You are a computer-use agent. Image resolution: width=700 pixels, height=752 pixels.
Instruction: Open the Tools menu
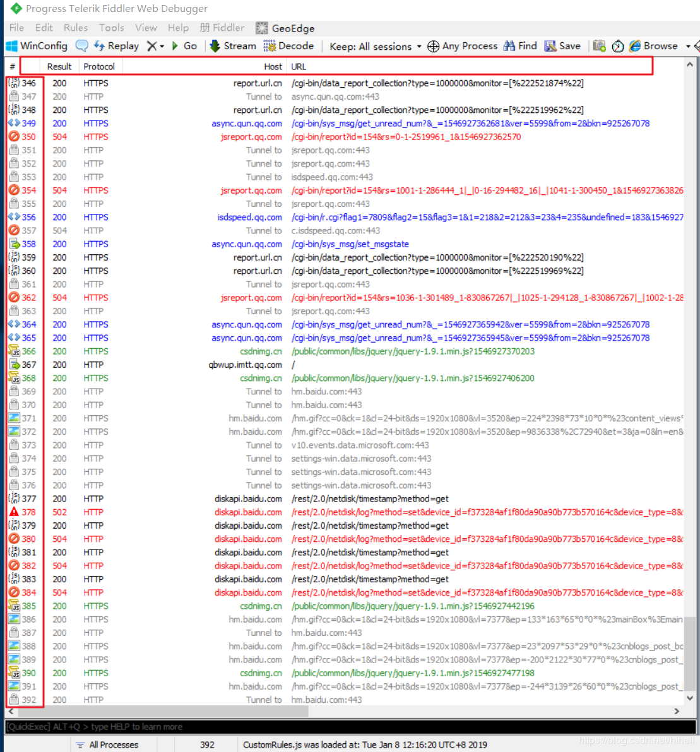coord(111,28)
